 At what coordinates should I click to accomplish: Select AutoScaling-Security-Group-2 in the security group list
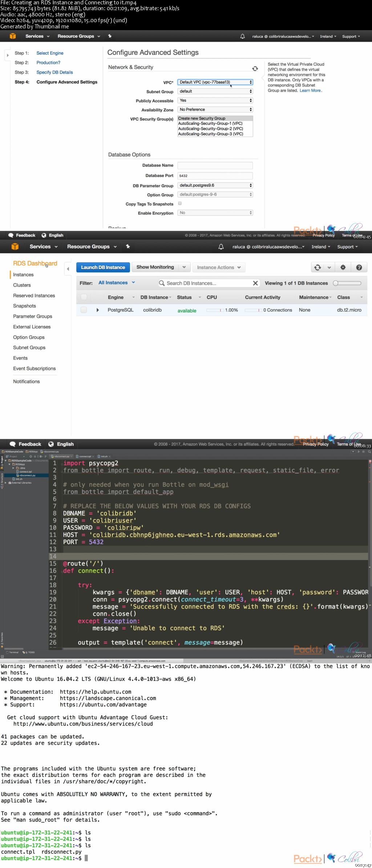(x=215, y=129)
